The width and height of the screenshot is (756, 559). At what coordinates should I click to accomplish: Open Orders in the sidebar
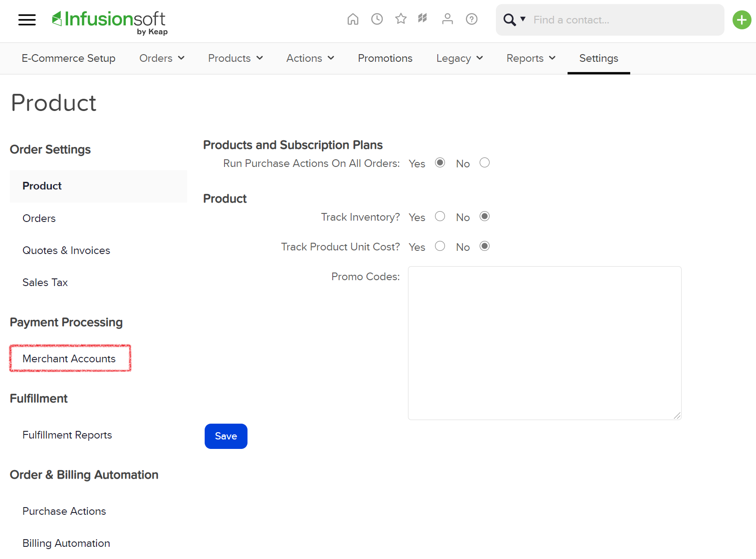pos(39,218)
